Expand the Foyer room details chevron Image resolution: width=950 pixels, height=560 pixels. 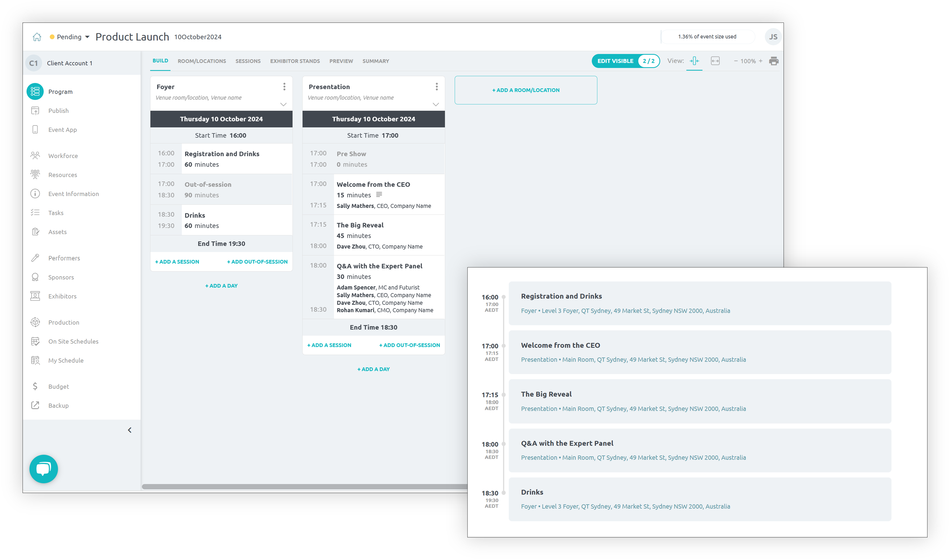283,105
